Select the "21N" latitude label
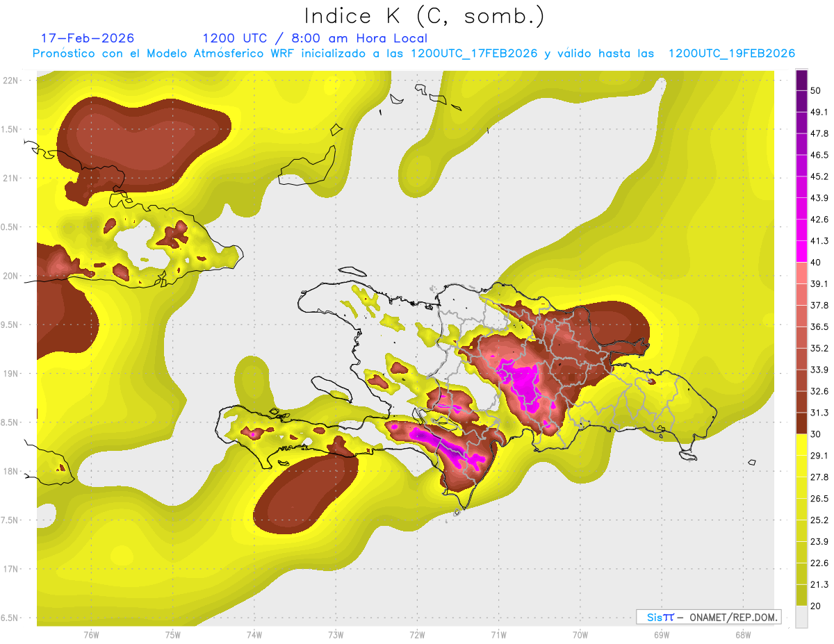834x644 pixels. click(x=11, y=178)
